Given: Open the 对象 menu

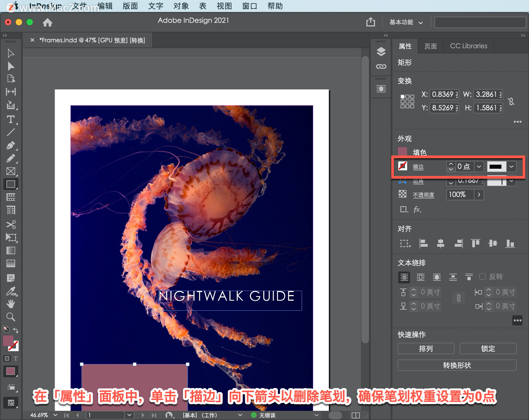Looking at the screenshot, I should point(181,6).
